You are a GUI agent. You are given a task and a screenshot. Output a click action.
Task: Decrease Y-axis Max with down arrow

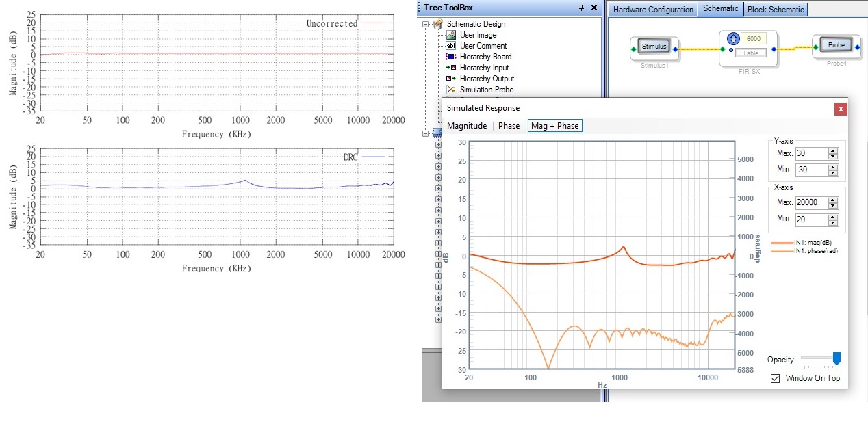pyautogui.click(x=832, y=157)
